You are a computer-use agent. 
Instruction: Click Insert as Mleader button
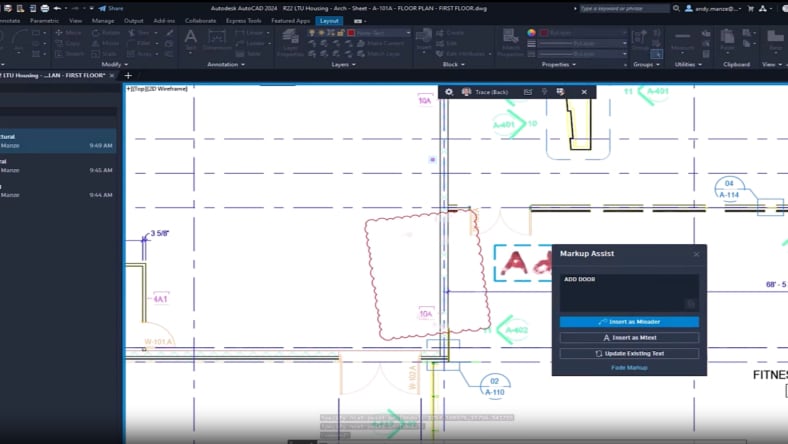(x=629, y=322)
